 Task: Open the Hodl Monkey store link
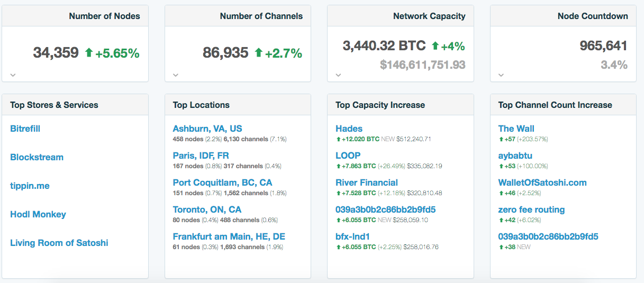[38, 214]
